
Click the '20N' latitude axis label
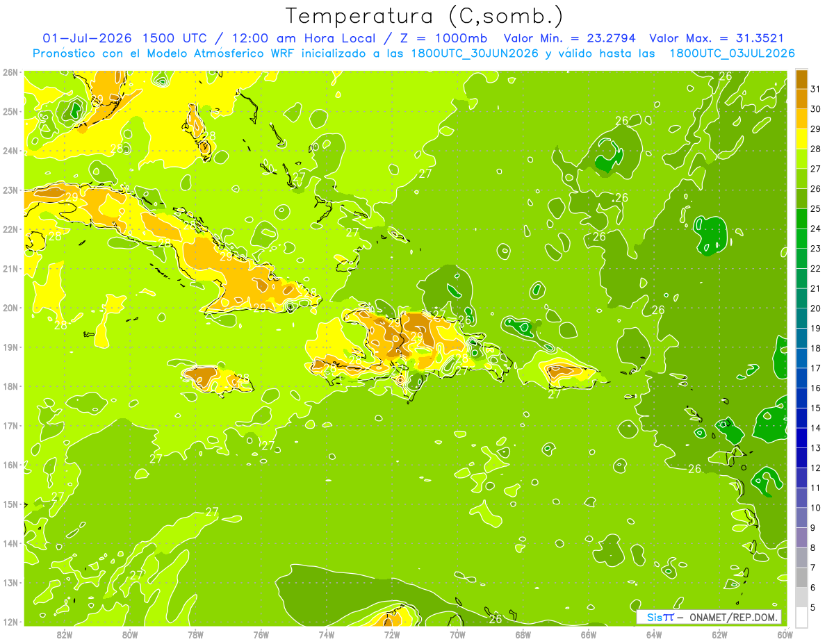point(10,308)
